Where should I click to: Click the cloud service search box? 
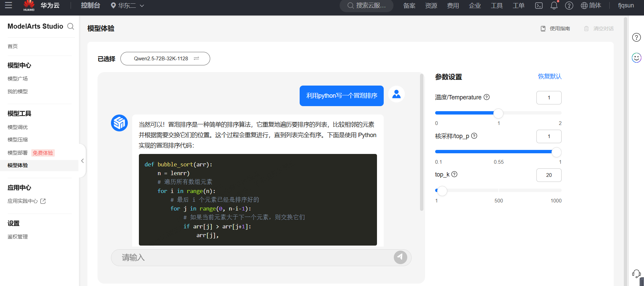[367, 5]
